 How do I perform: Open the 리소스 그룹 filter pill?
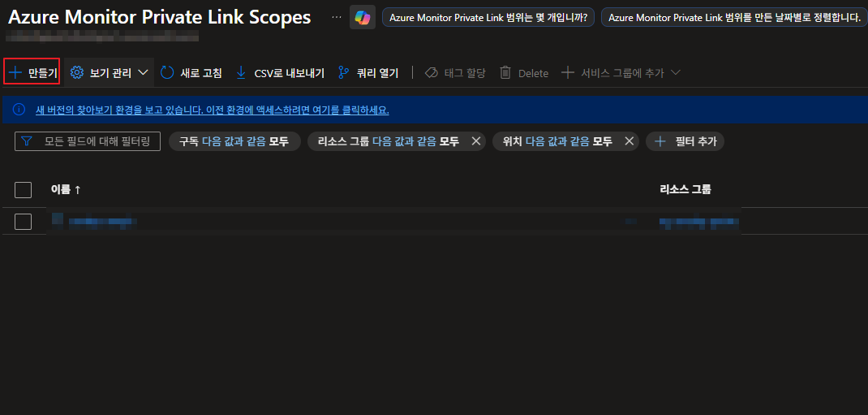click(x=389, y=141)
